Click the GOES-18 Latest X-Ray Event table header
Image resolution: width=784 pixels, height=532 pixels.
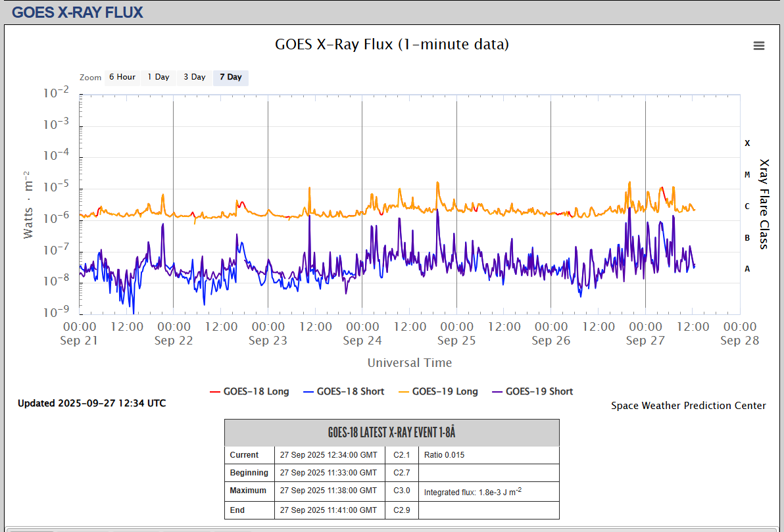point(391,433)
